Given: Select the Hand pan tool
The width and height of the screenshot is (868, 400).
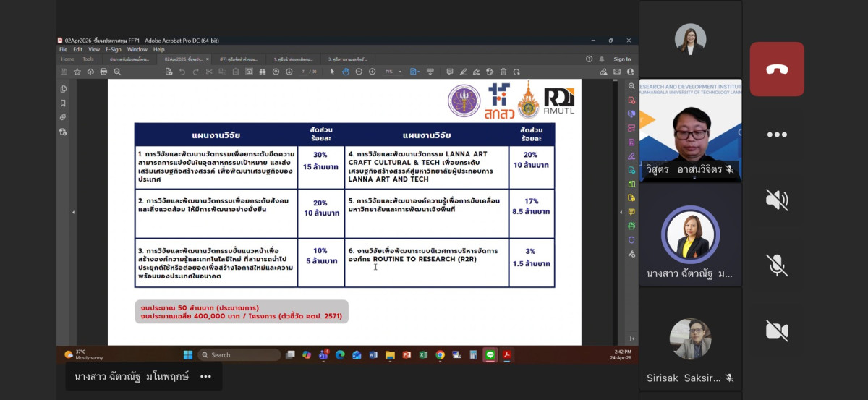Looking at the screenshot, I should (346, 72).
